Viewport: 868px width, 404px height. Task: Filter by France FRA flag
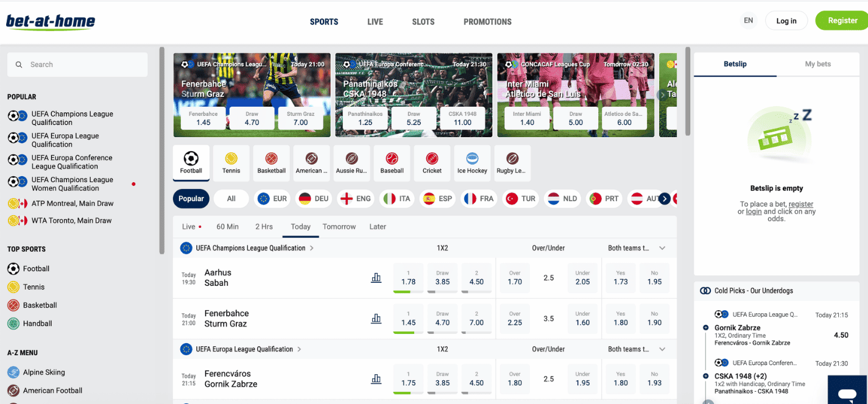479,199
